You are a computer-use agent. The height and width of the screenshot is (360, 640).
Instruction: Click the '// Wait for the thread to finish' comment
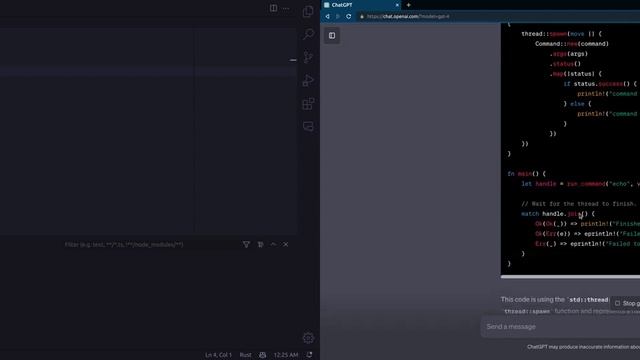[x=579, y=204]
